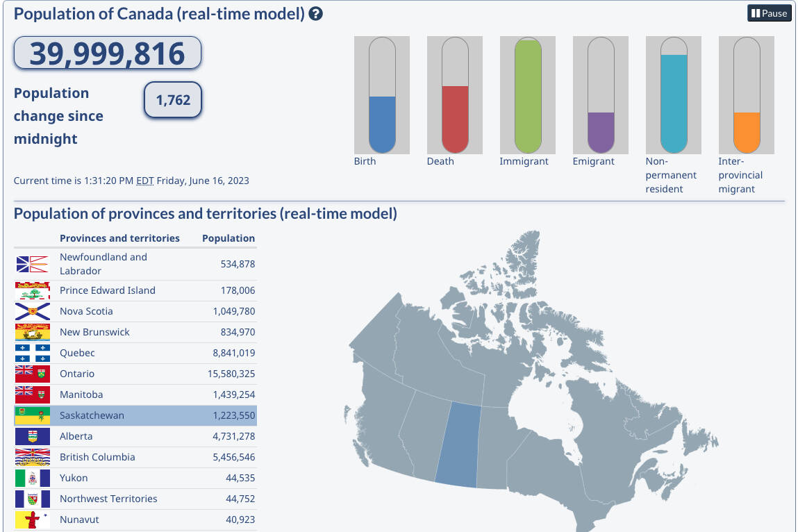The image size is (798, 532).
Task: Click the total population counter
Action: tap(107, 53)
